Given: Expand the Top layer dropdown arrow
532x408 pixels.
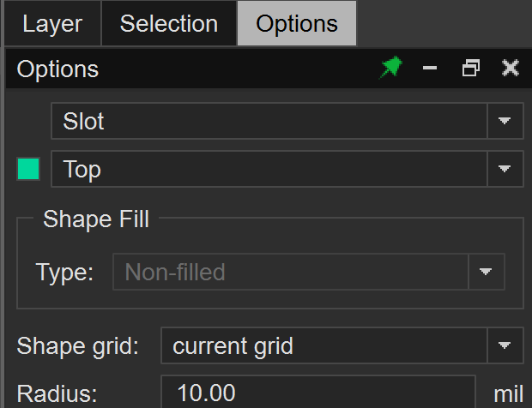Looking at the screenshot, I should tap(505, 169).
